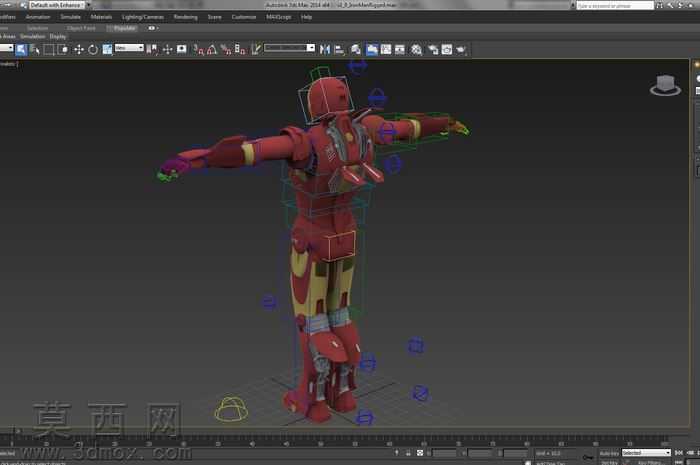Click Add Time Tag in status bar
Screen dimensions: 700x465
pos(550,463)
